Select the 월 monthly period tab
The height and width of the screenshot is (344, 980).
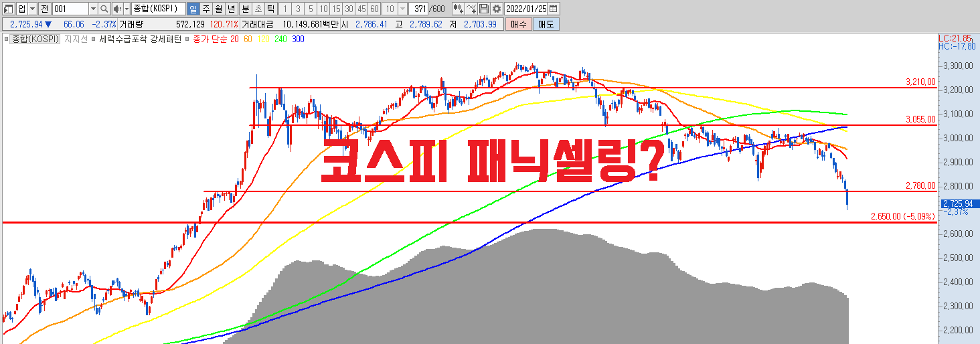click(x=218, y=9)
